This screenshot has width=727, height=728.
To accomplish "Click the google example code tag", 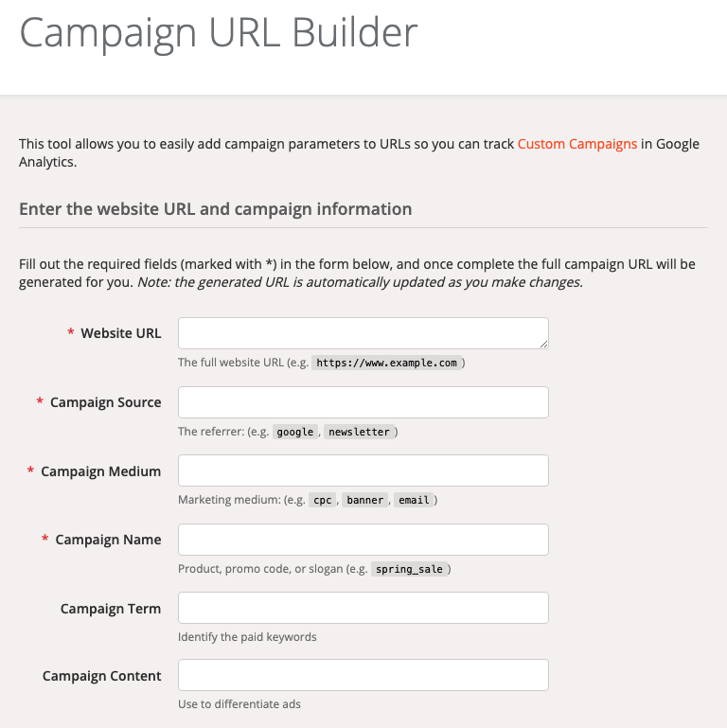I will [295, 432].
